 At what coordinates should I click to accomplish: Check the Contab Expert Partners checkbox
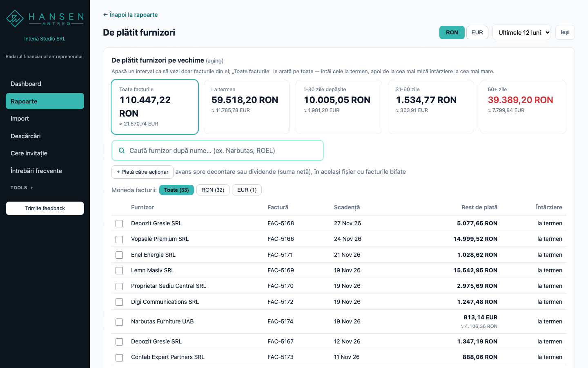[x=119, y=357]
